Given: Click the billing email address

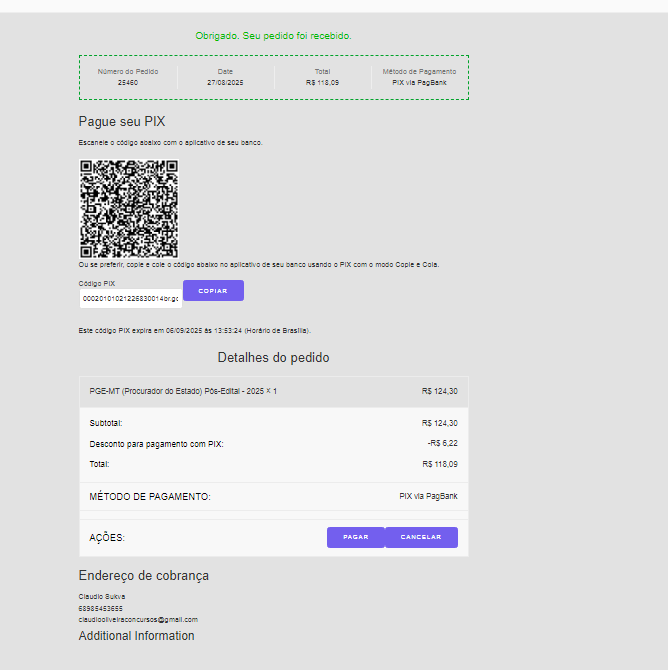Looking at the screenshot, I should 138,619.
